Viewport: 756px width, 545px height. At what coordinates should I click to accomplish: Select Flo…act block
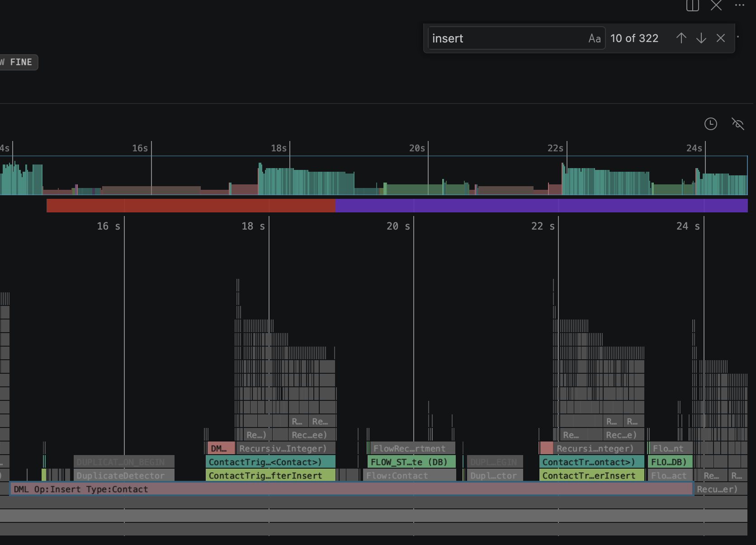670,475
